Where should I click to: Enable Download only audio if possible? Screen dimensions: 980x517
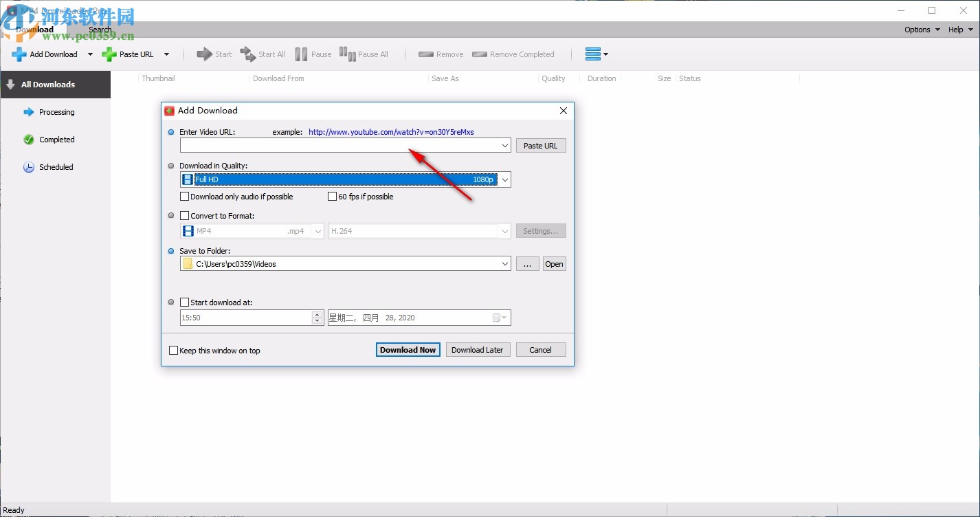click(x=184, y=196)
